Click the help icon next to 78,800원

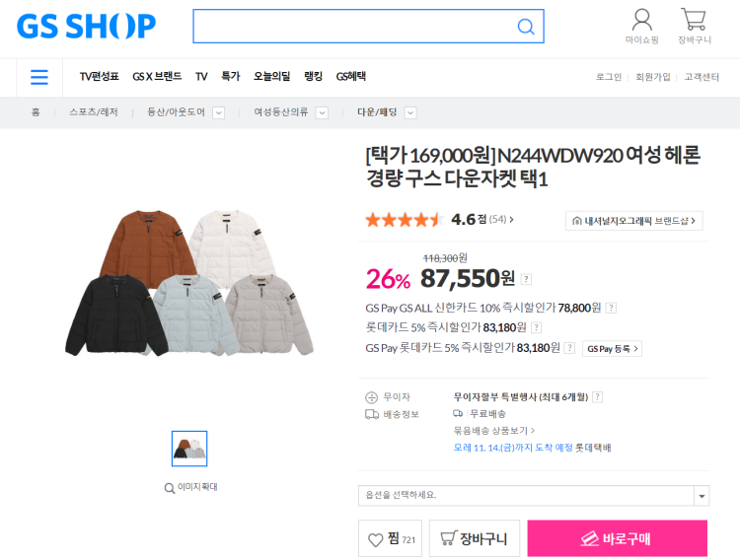pyautogui.click(x=611, y=308)
